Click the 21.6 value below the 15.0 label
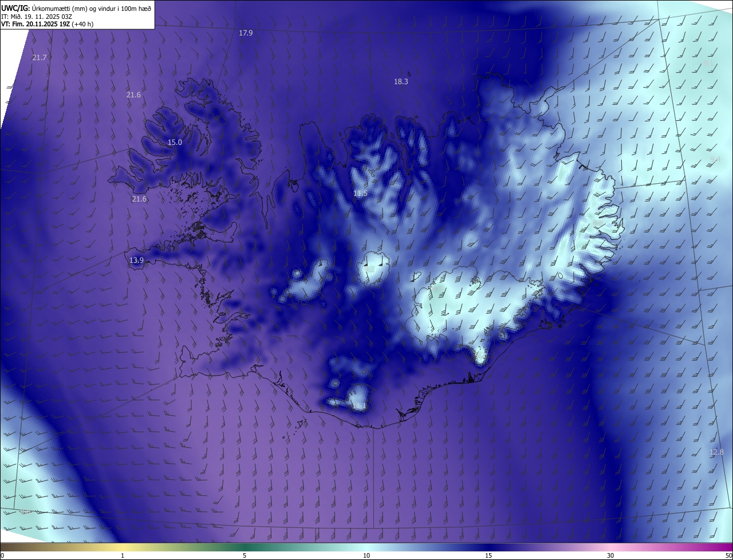The image size is (733, 560). [x=139, y=199]
